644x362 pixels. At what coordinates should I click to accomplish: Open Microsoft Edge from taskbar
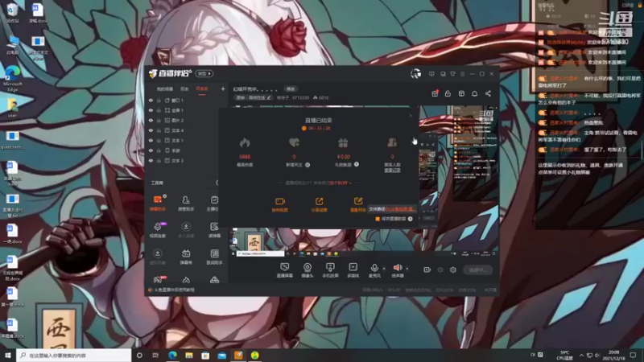(172, 355)
